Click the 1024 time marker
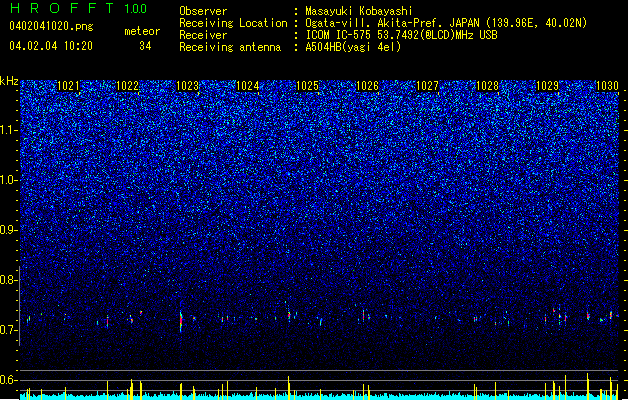 (248, 86)
